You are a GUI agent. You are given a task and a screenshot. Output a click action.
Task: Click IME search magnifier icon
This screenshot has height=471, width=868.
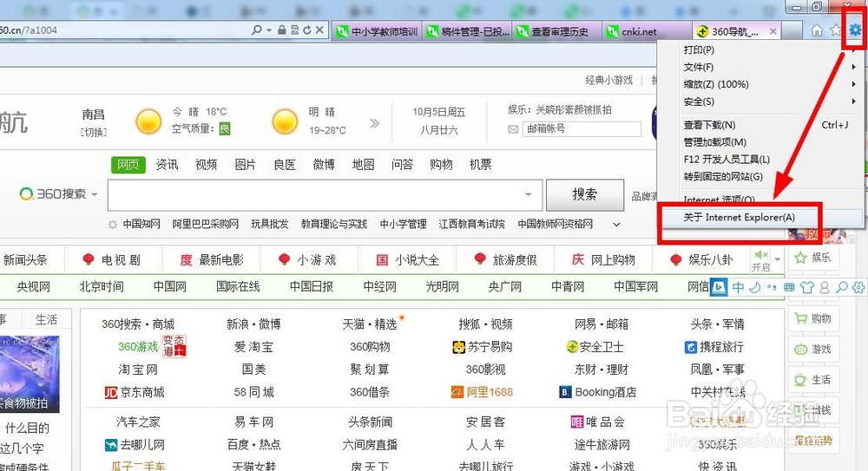[x=841, y=287]
